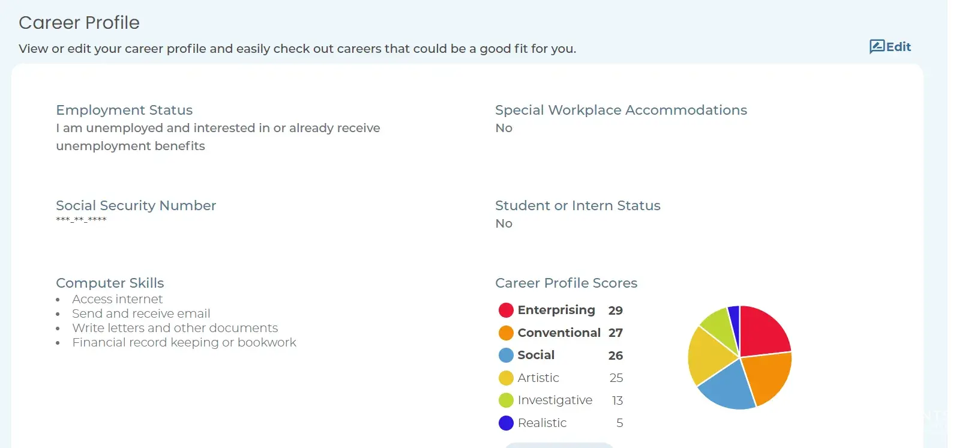Click the Career Profile Scores heading

click(x=566, y=283)
